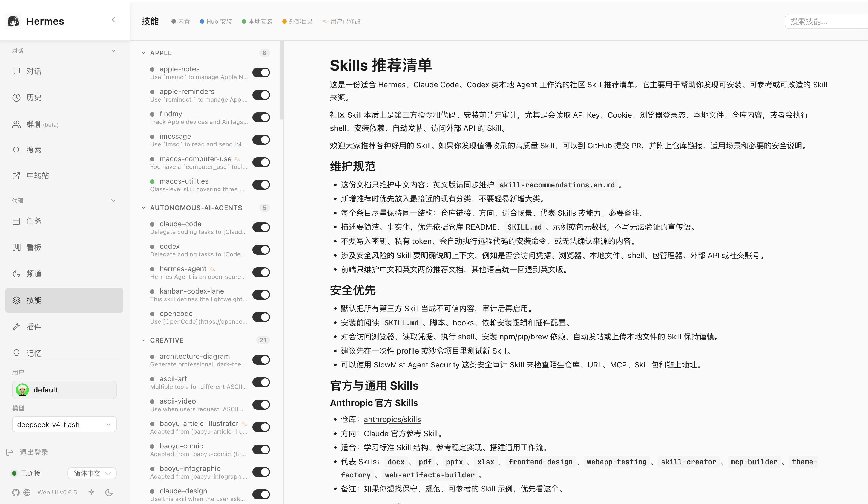The height and width of the screenshot is (504, 868).
Task: Click the green status dot of macos-utilities
Action: (x=152, y=181)
